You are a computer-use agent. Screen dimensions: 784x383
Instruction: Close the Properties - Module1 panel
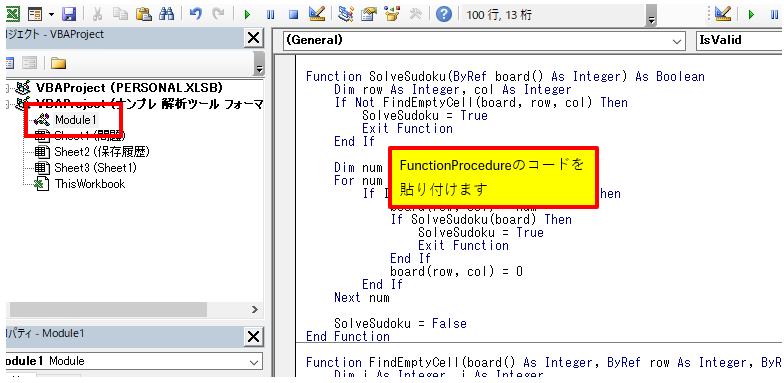pyautogui.click(x=254, y=338)
